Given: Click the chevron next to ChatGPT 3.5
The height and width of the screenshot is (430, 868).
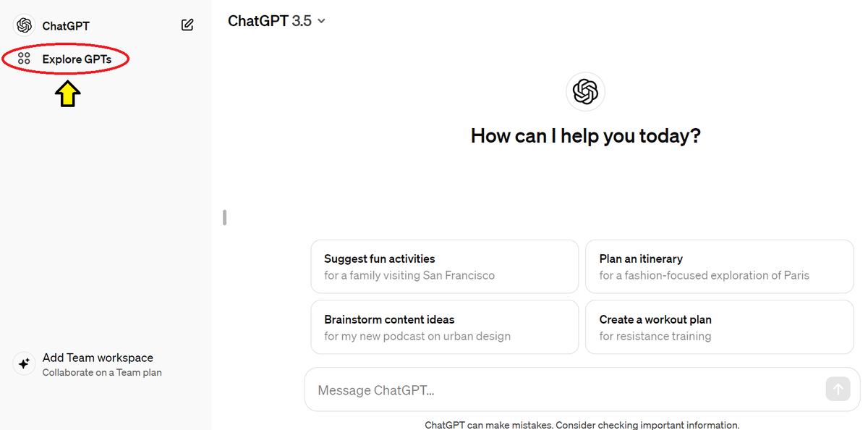Looking at the screenshot, I should (x=322, y=21).
